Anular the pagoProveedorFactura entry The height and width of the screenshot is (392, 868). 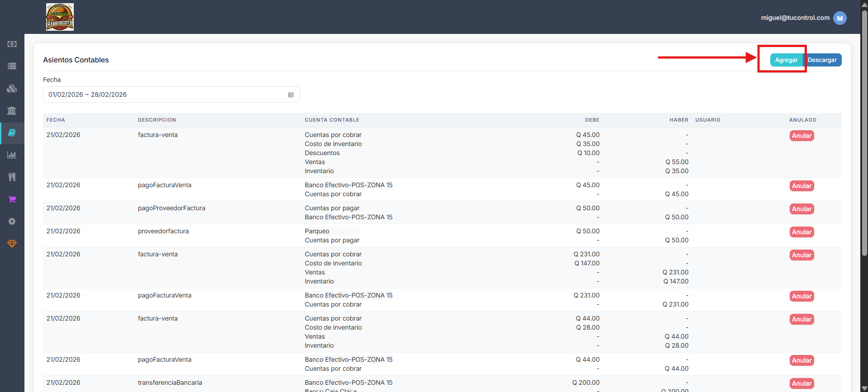pos(801,209)
